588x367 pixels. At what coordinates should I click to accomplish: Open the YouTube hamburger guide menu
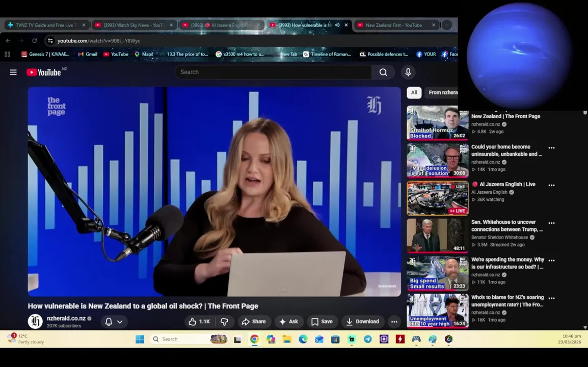pos(13,72)
